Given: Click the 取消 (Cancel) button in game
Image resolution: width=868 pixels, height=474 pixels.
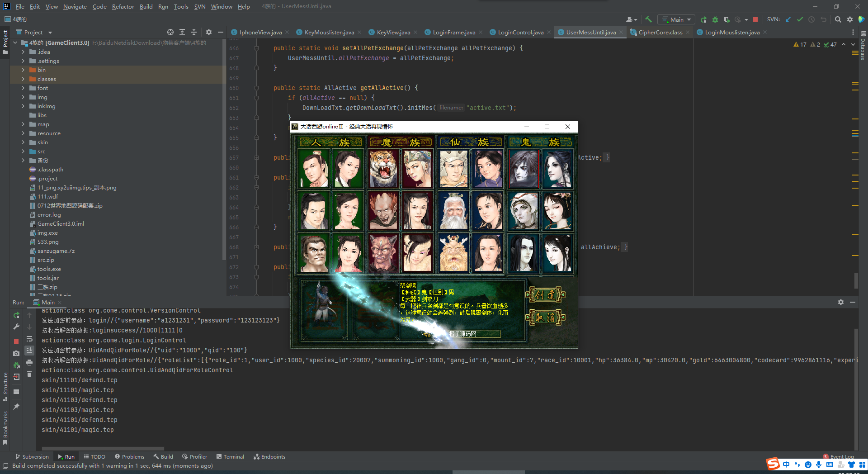Looking at the screenshot, I should 546,318.
